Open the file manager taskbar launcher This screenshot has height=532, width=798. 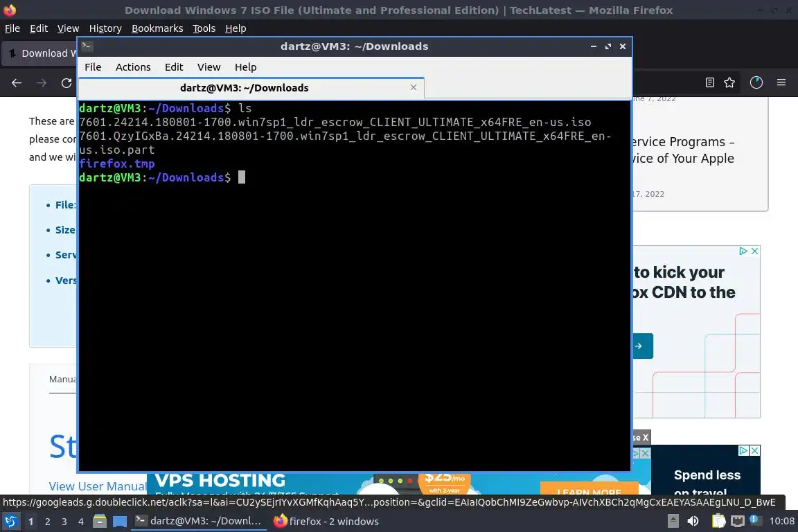tap(100, 522)
